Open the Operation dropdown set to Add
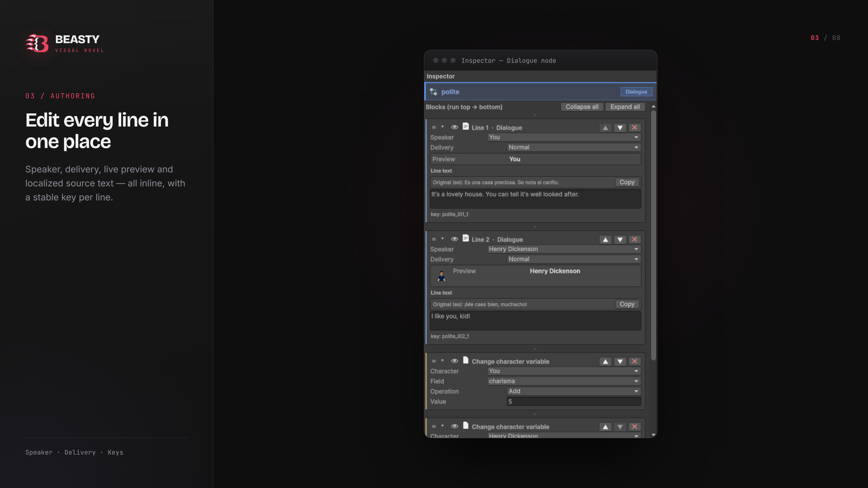The image size is (868, 488). click(x=574, y=391)
